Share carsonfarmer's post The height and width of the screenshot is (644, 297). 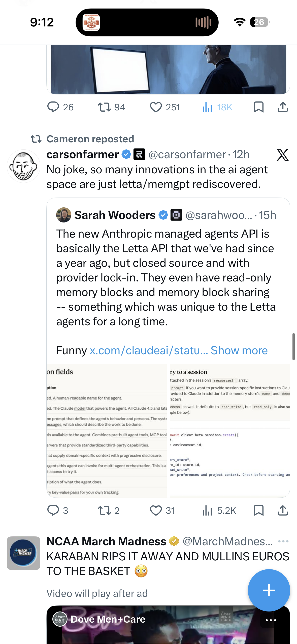(283, 510)
